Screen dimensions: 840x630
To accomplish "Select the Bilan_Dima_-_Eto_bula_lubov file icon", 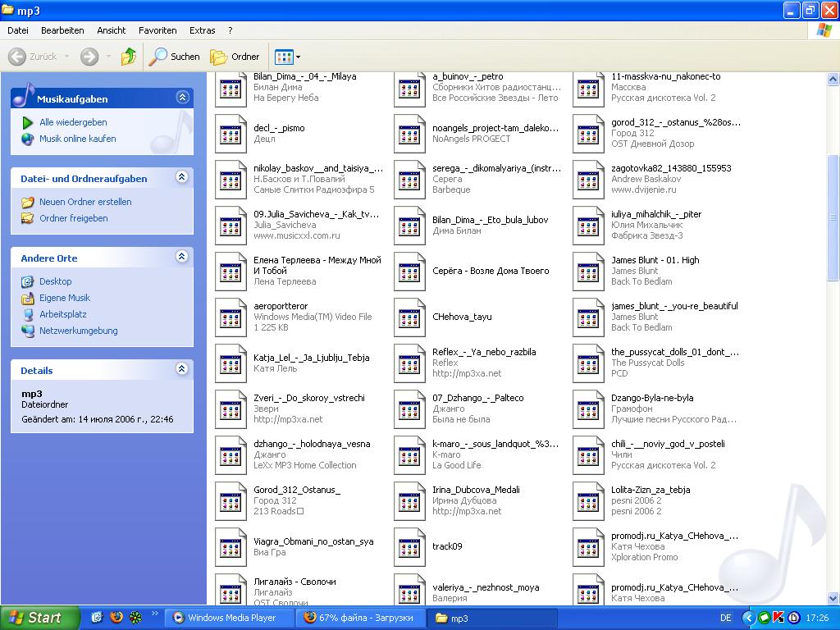I will (x=410, y=225).
